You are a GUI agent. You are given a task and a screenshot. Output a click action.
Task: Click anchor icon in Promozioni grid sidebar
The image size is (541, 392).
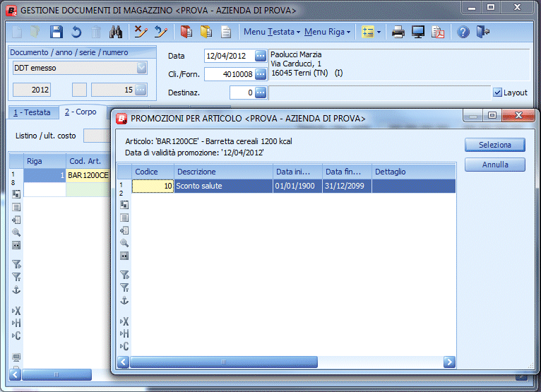click(124, 300)
